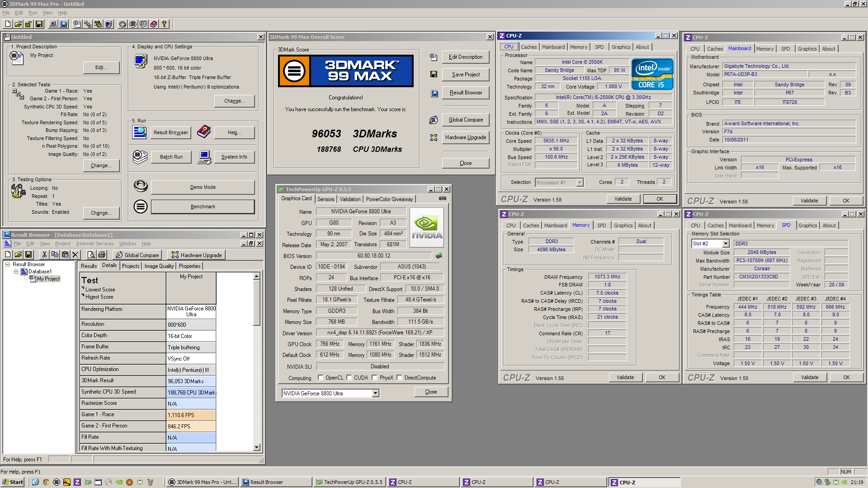The height and width of the screenshot is (488, 868).
Task: Switch to the Sensors tab in GPU-Z
Action: tap(325, 199)
